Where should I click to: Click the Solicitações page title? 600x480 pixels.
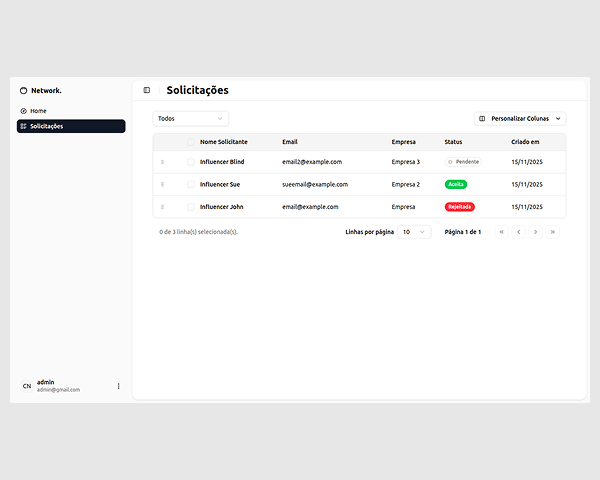pos(197,90)
